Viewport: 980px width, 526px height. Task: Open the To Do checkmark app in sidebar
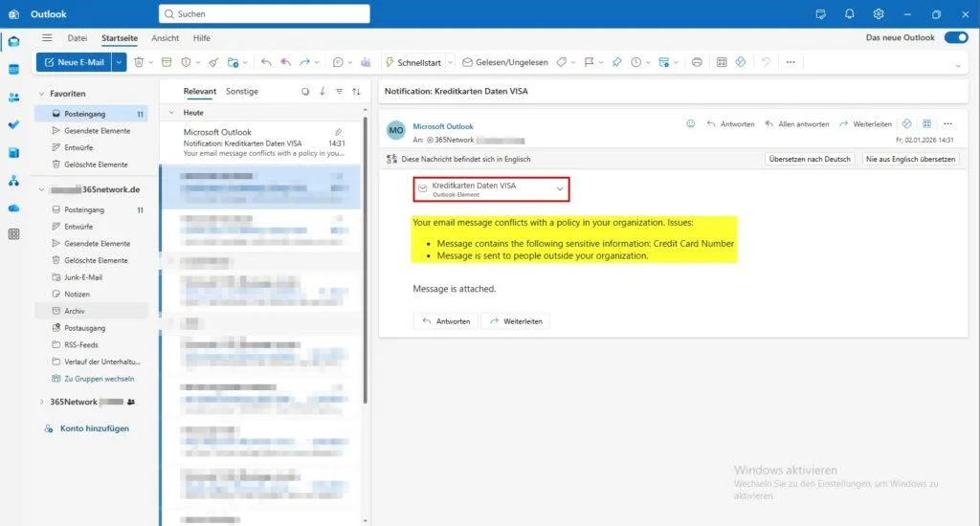(x=13, y=124)
